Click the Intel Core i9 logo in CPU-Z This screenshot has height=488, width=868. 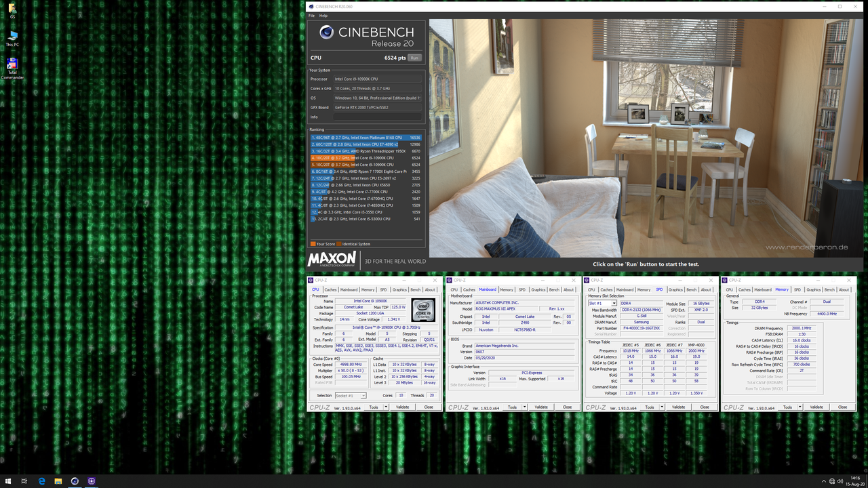point(423,310)
